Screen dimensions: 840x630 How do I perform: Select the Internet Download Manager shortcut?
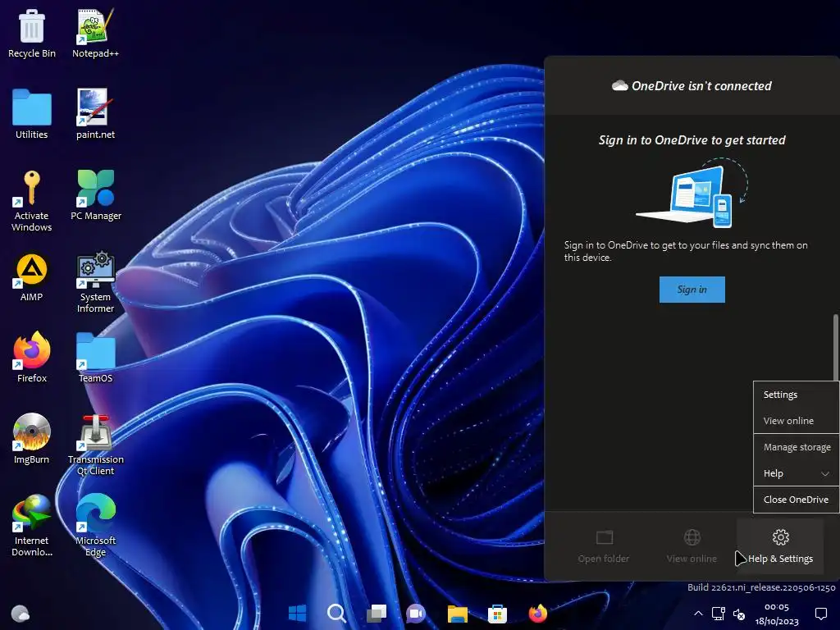(32, 526)
